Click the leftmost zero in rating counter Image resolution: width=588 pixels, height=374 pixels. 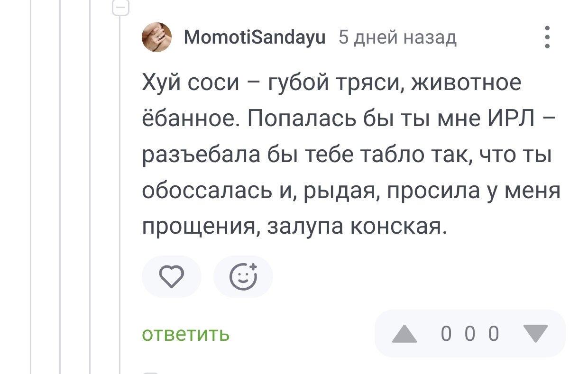click(x=446, y=334)
